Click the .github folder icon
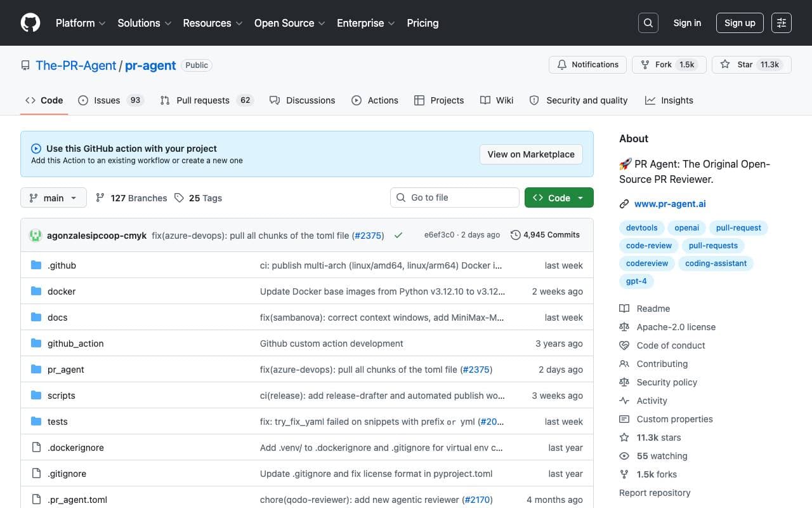The image size is (812, 508). click(x=36, y=265)
